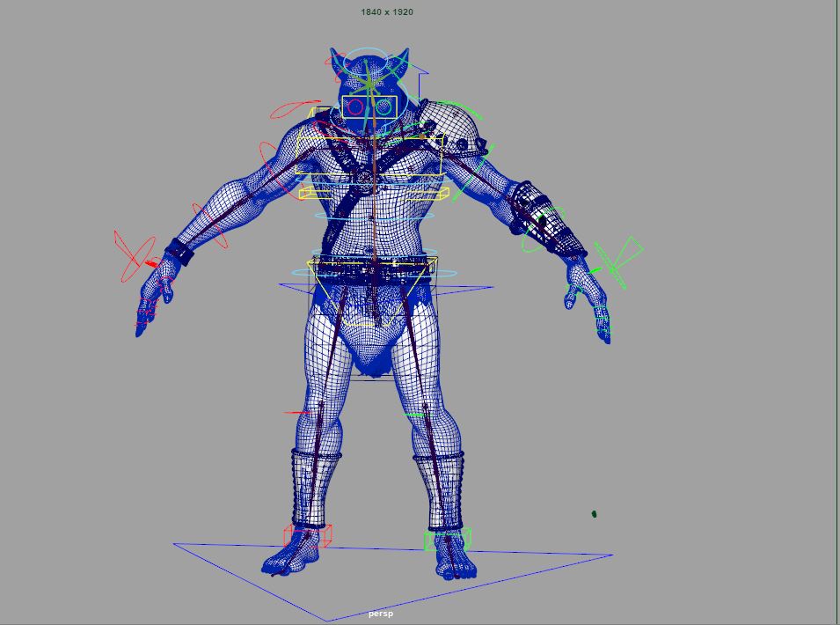Click the '1840 x 1920' resolution gate label

387,11
